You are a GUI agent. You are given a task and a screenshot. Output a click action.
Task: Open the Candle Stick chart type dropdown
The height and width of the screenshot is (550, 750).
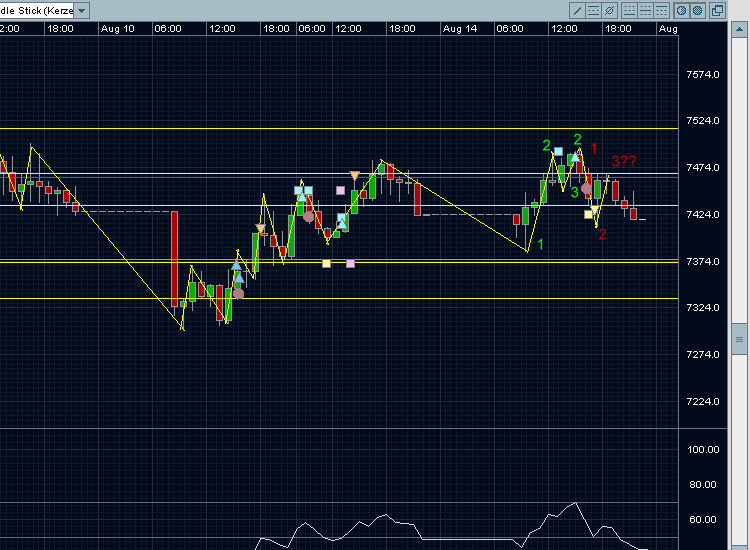tap(82, 10)
